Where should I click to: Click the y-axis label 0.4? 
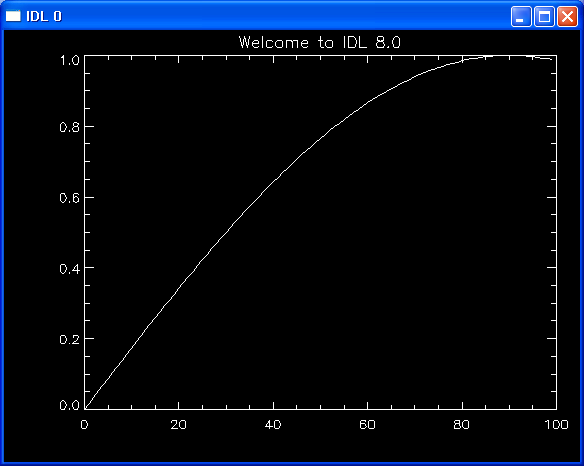70,269
